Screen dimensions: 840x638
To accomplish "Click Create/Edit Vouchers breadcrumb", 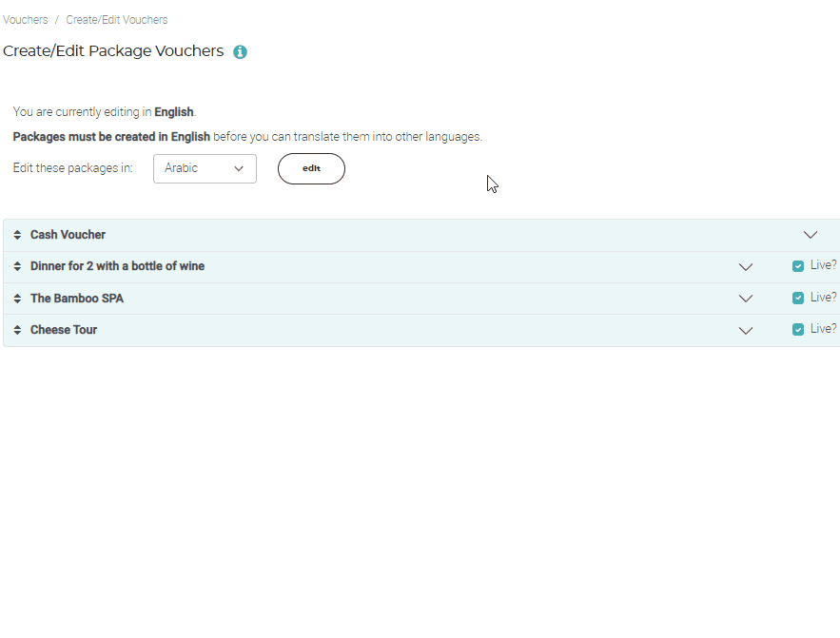I will click(117, 20).
